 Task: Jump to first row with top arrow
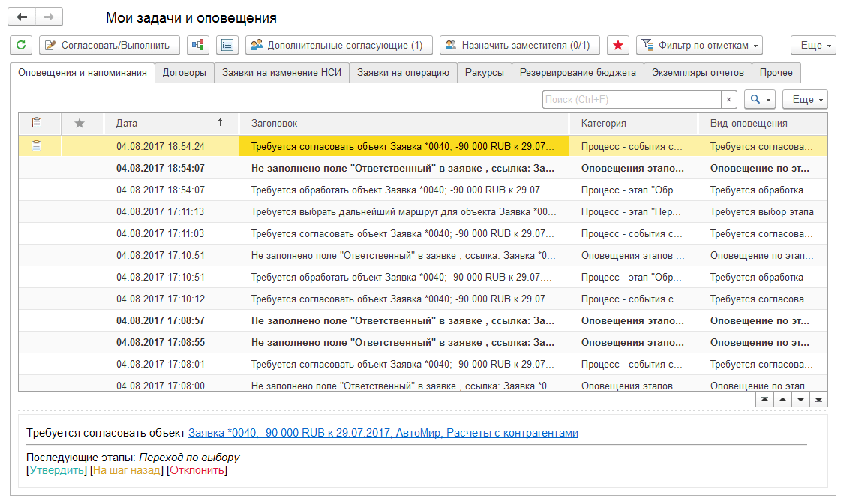point(764,400)
